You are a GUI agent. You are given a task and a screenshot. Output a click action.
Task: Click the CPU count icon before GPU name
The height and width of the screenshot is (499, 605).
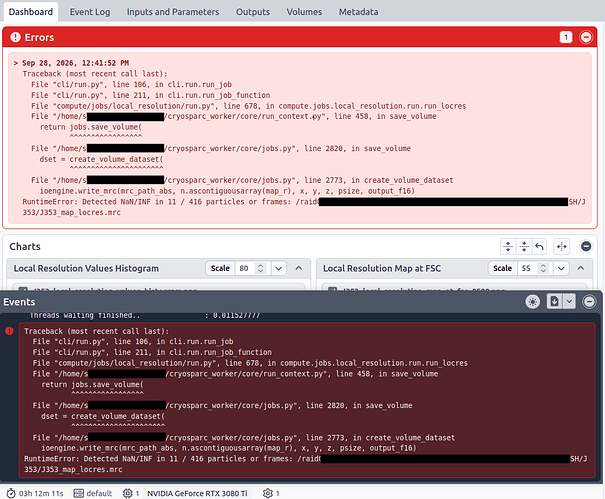click(127, 493)
